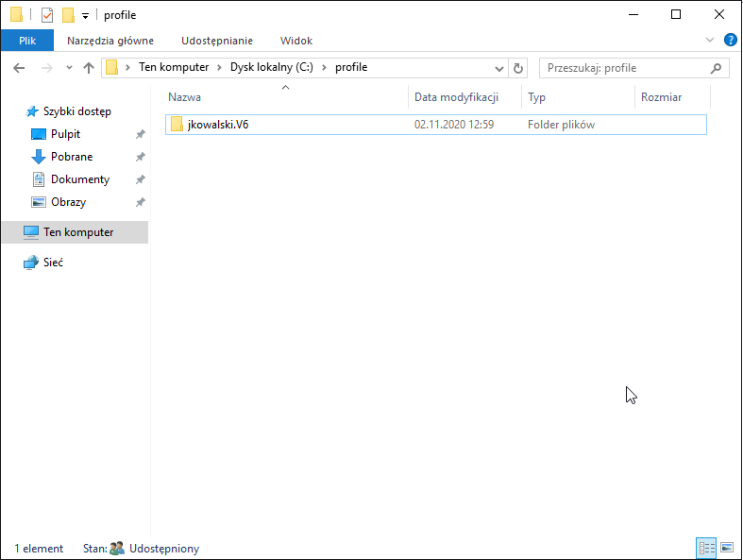Viewport: 743px width, 560px height.
Task: Open the blue Help question mark
Action: pos(730,40)
